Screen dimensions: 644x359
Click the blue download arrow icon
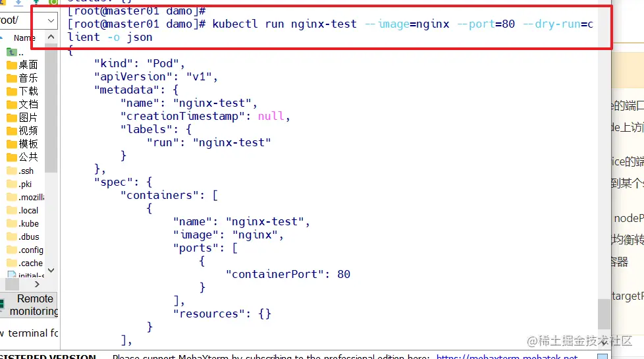coord(18,3)
